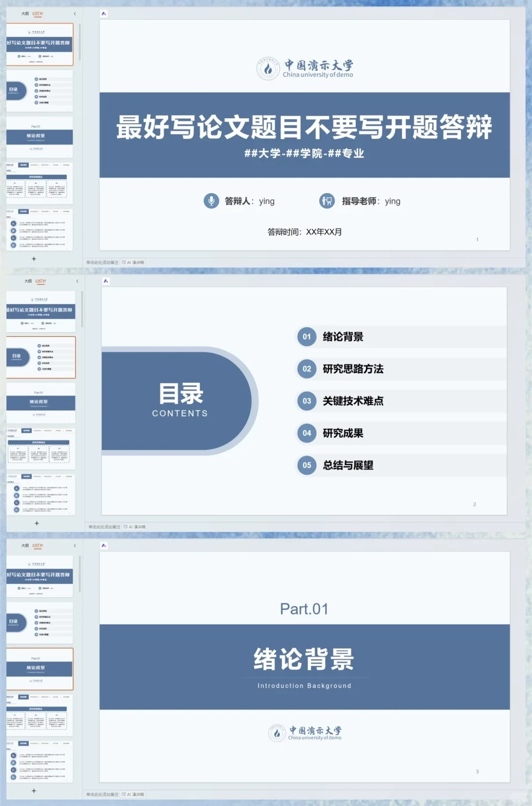
Task: Add a new slide with the plus icon in the title-slide window
Action: [34, 259]
